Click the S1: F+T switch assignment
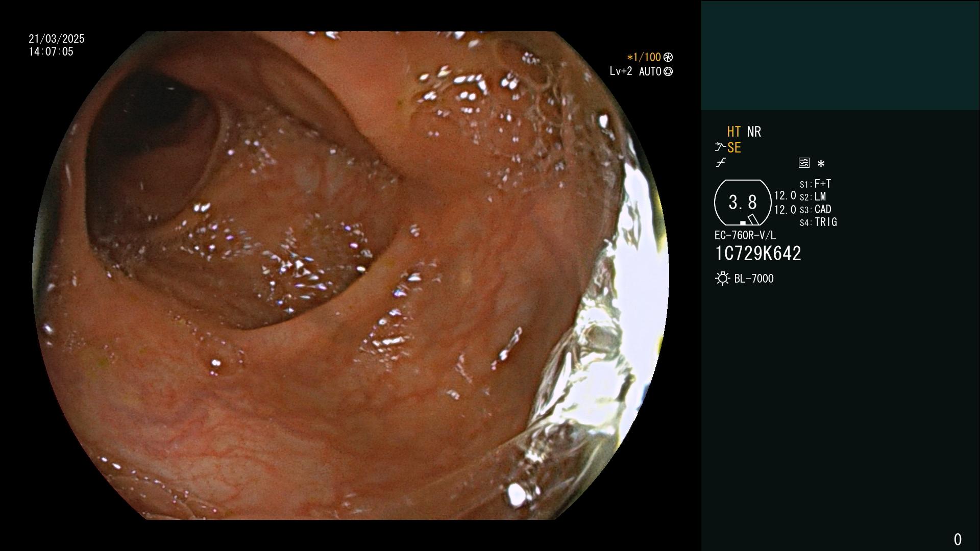980x551 pixels. [815, 184]
